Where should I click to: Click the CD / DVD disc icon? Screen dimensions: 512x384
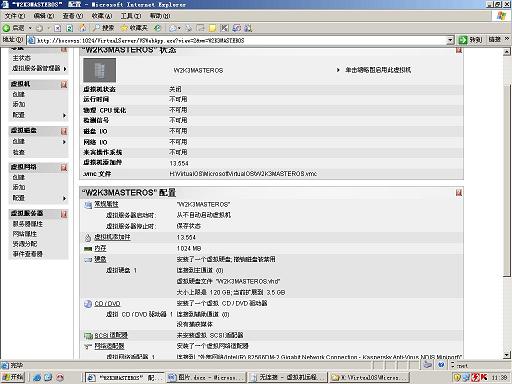point(88,304)
